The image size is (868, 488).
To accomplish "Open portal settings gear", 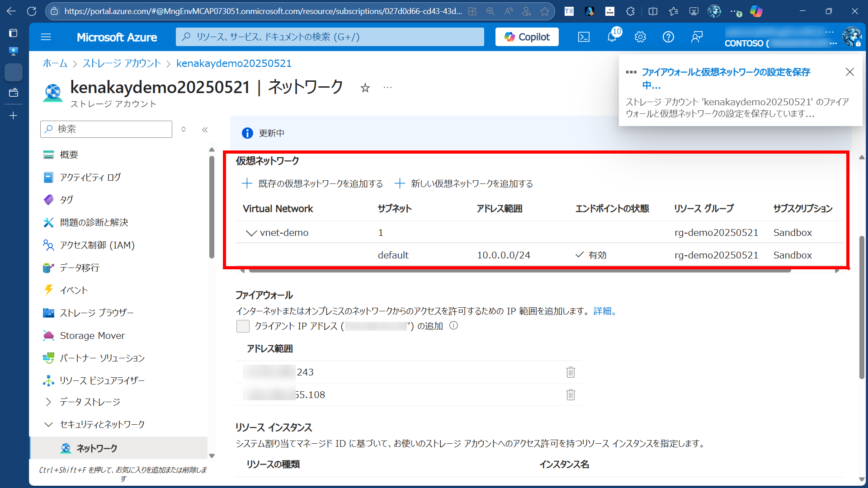I will coord(640,37).
